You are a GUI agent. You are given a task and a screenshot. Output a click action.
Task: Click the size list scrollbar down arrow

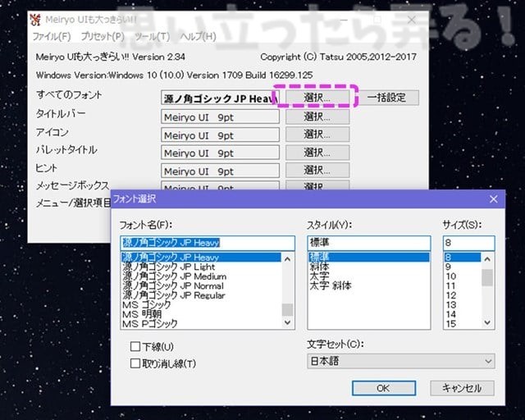487,323
